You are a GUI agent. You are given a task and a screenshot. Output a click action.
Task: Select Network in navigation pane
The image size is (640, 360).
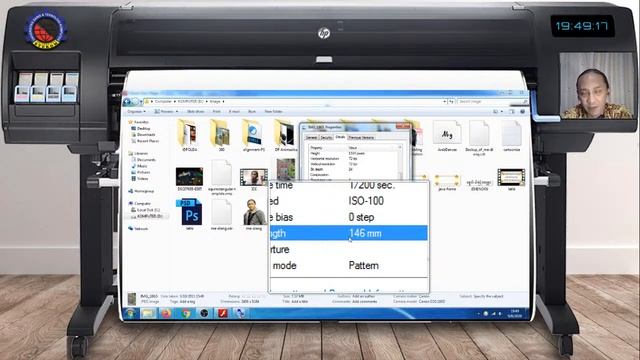(138, 229)
